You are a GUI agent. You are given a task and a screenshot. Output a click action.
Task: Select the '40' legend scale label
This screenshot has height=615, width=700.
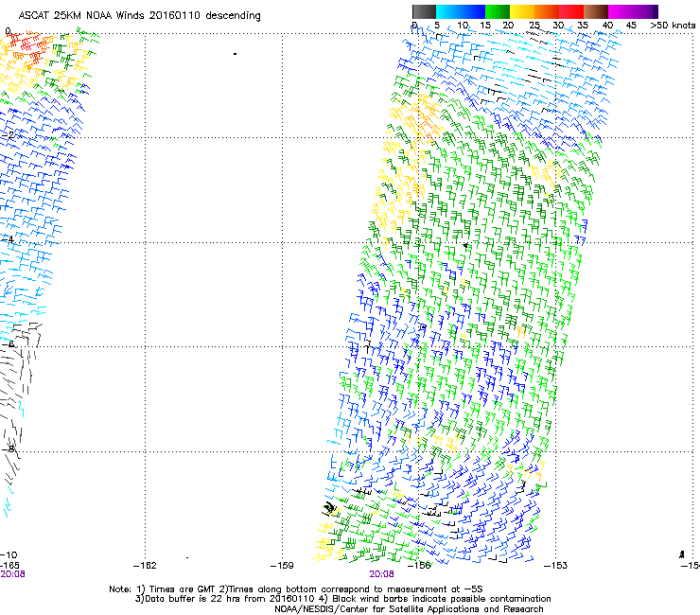(x=607, y=26)
